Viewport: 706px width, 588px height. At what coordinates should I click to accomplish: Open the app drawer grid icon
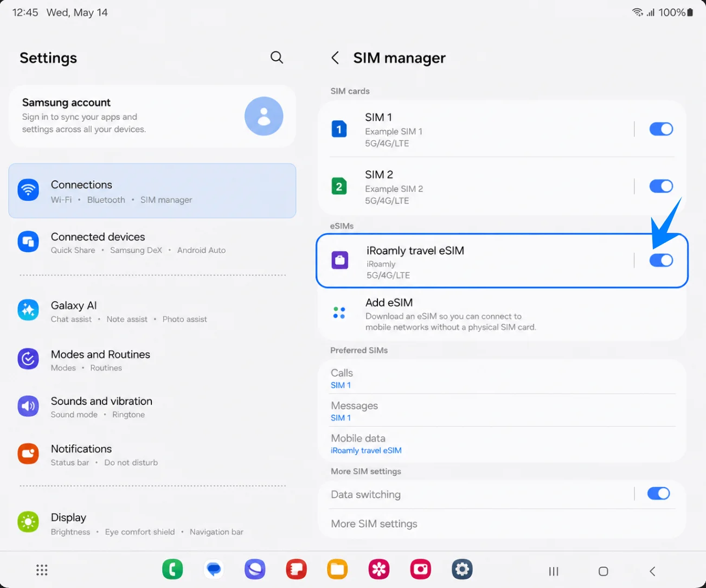(x=42, y=570)
